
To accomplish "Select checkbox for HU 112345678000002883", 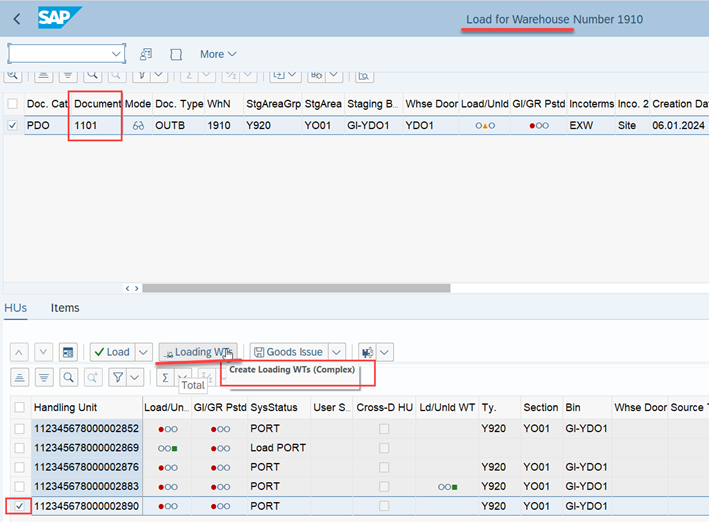I will point(19,486).
